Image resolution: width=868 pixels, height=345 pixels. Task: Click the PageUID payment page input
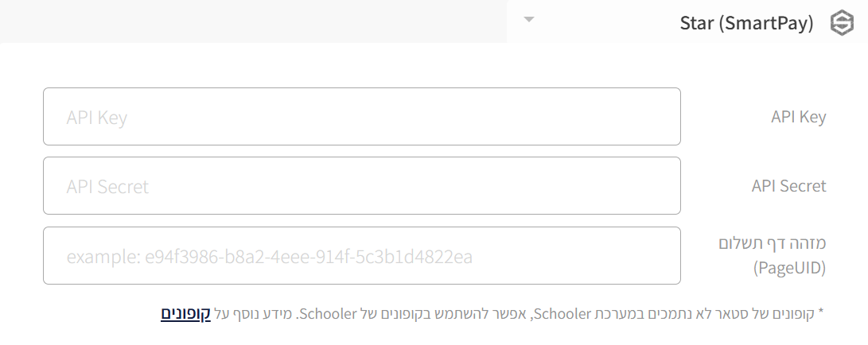point(361,255)
